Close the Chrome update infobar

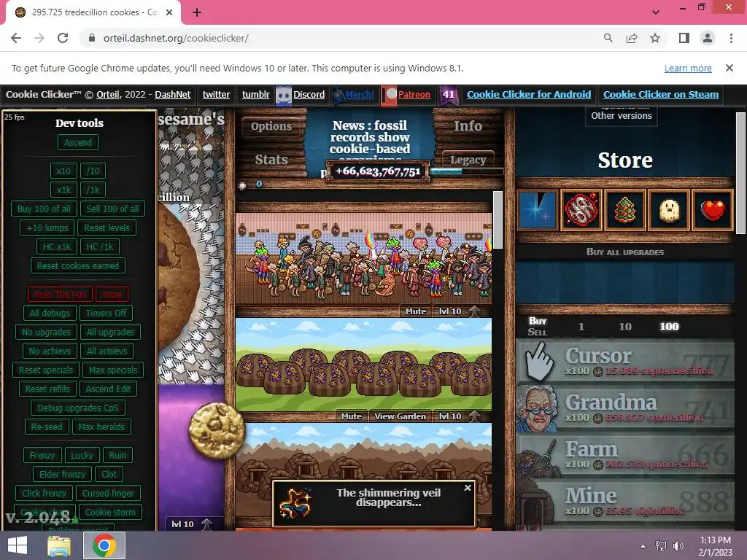(729, 68)
